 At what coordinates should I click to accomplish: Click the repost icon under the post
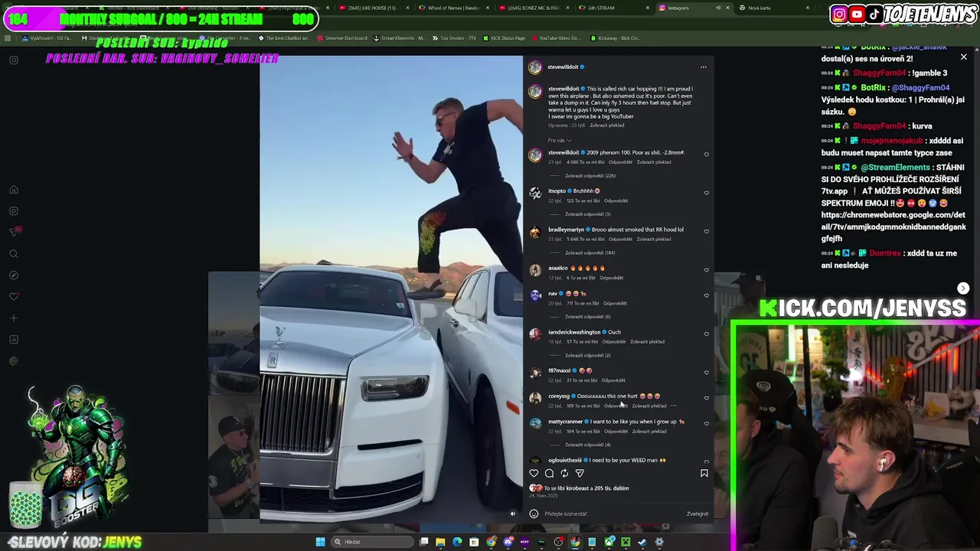click(564, 473)
